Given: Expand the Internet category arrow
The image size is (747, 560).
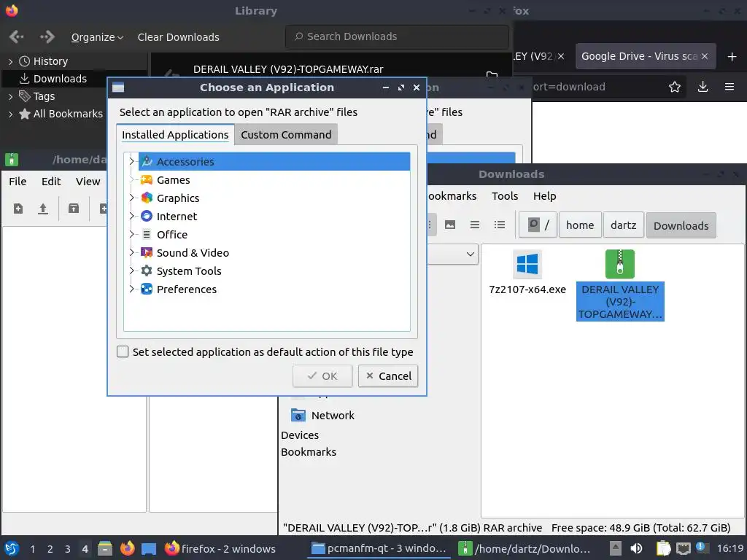Looking at the screenshot, I should pyautogui.click(x=131, y=216).
